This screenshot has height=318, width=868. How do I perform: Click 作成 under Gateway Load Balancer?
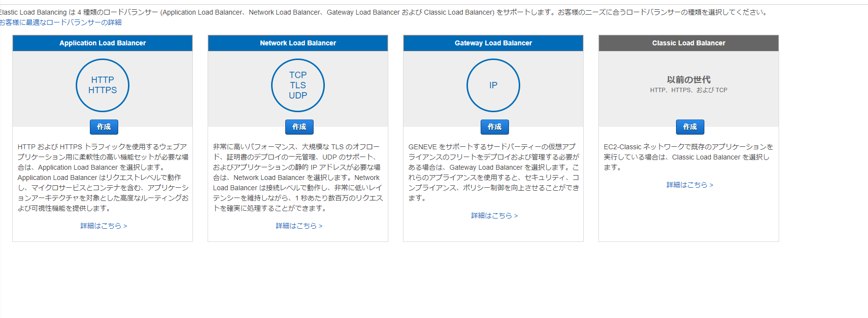tap(495, 127)
